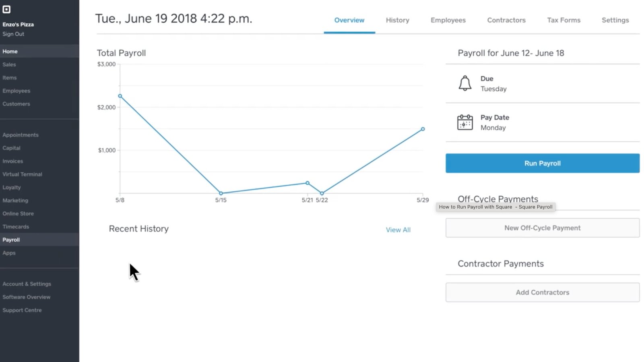Switch to the Overview tab

[349, 20]
